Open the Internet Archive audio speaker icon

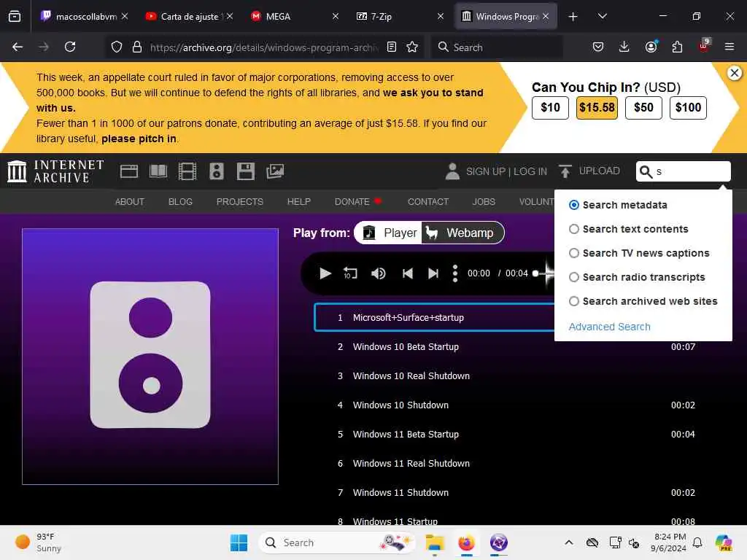pos(216,171)
